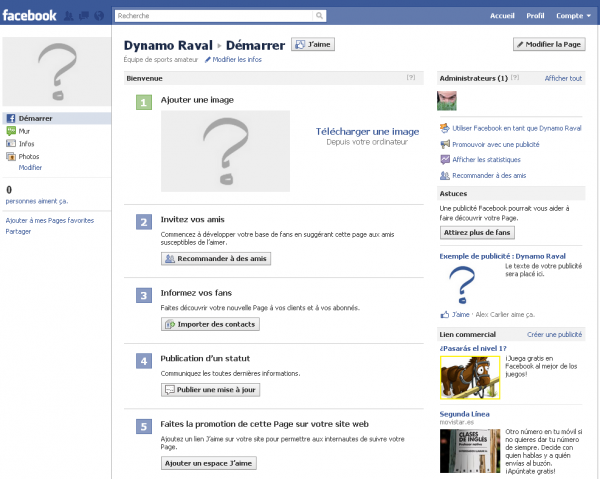Click the Mur speech bubble icon
This screenshot has width=600, height=479.
click(x=11, y=131)
